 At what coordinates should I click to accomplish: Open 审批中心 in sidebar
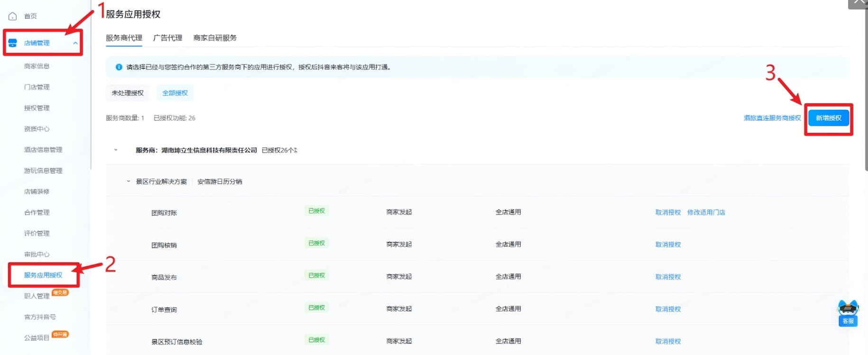[x=37, y=255]
